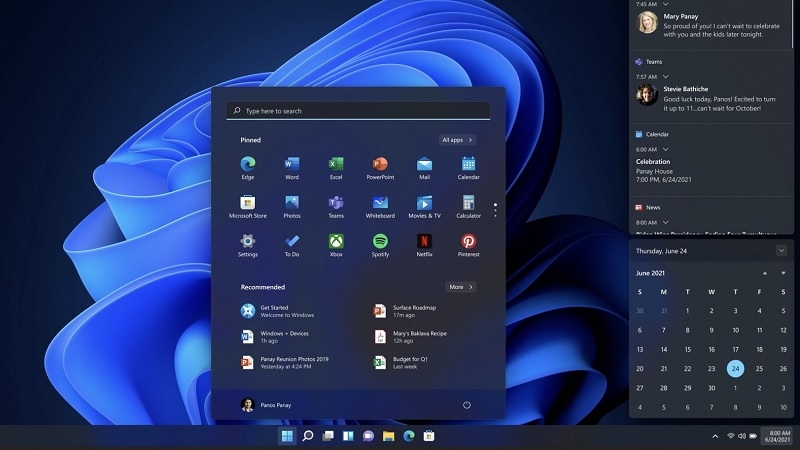Select June 15 in the calendar
Image resolution: width=800 pixels, height=450 pixels.
pyautogui.click(x=688, y=349)
